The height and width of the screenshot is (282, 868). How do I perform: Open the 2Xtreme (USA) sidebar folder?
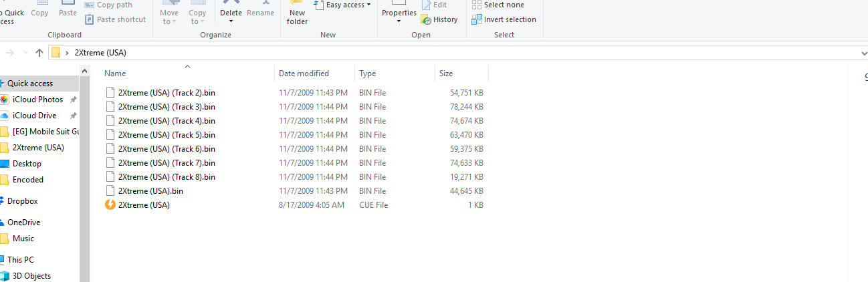pos(38,148)
